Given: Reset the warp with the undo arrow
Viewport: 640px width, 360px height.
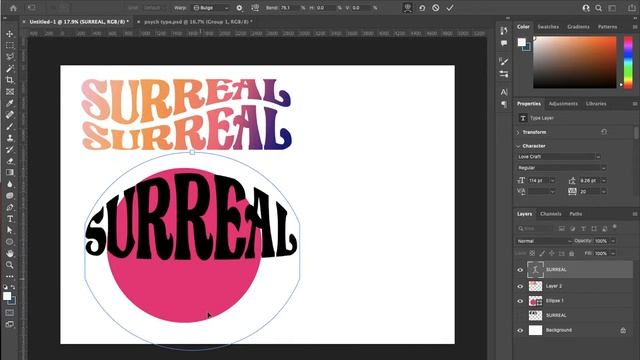Looking at the screenshot, I should point(422,8).
